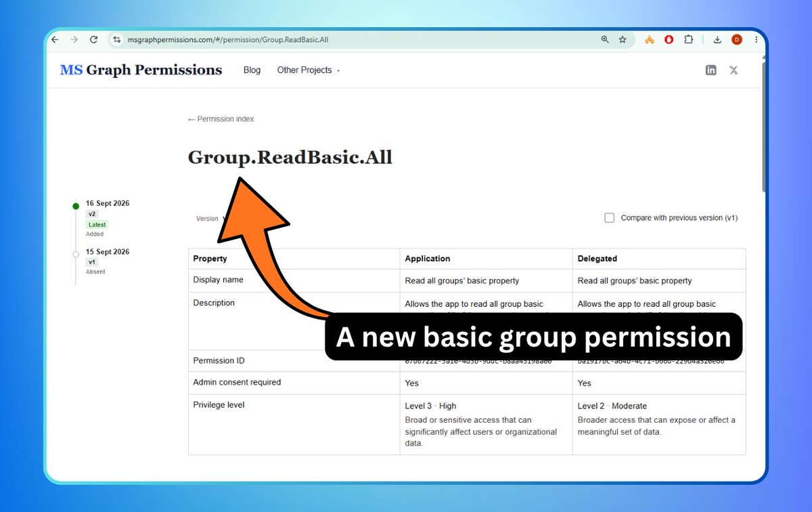Select the 16 Sept 2026 timeline entry

pyautogui.click(x=108, y=203)
